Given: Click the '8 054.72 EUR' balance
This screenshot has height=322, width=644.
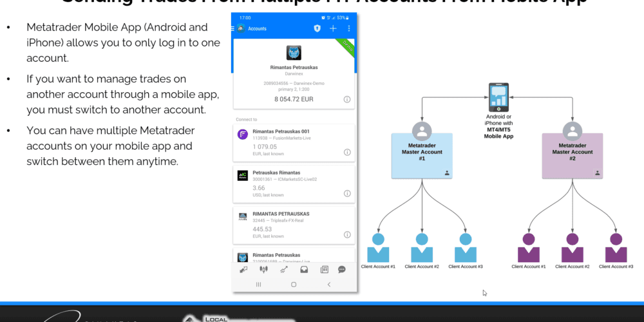Looking at the screenshot, I should [294, 99].
